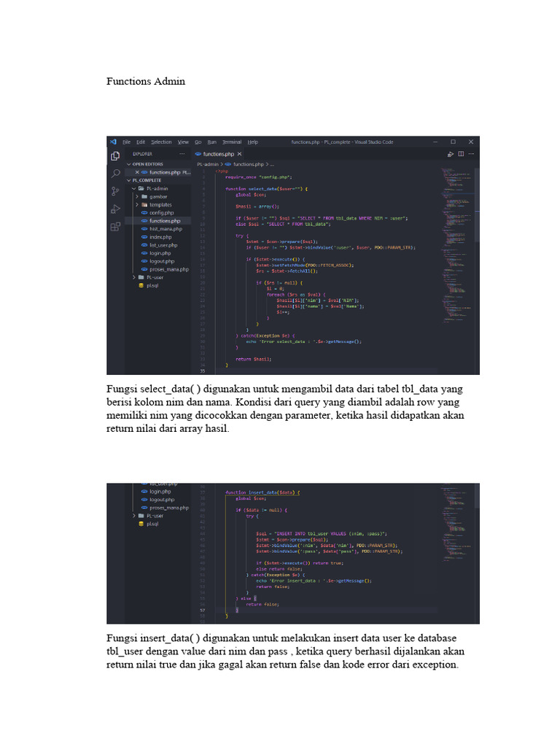Click the Split Editor icon
This screenshot has height=747, width=560.
461,154
